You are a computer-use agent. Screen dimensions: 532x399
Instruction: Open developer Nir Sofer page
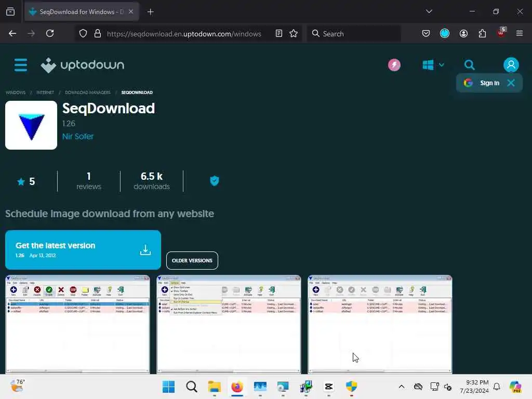pyautogui.click(x=78, y=137)
